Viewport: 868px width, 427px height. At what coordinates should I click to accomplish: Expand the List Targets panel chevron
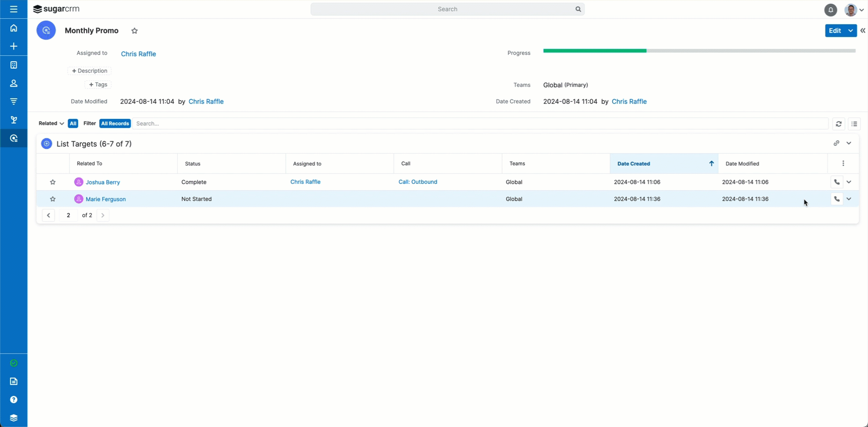(849, 143)
